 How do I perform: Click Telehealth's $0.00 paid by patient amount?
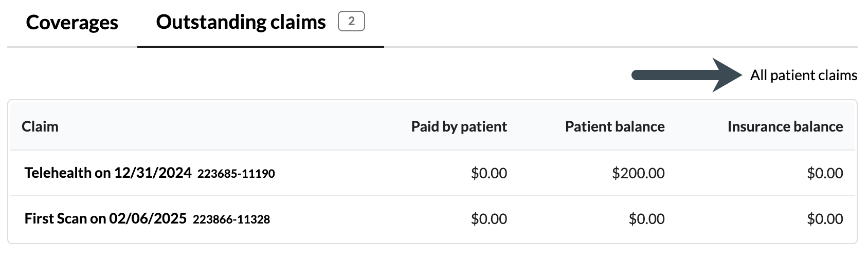coord(489,173)
